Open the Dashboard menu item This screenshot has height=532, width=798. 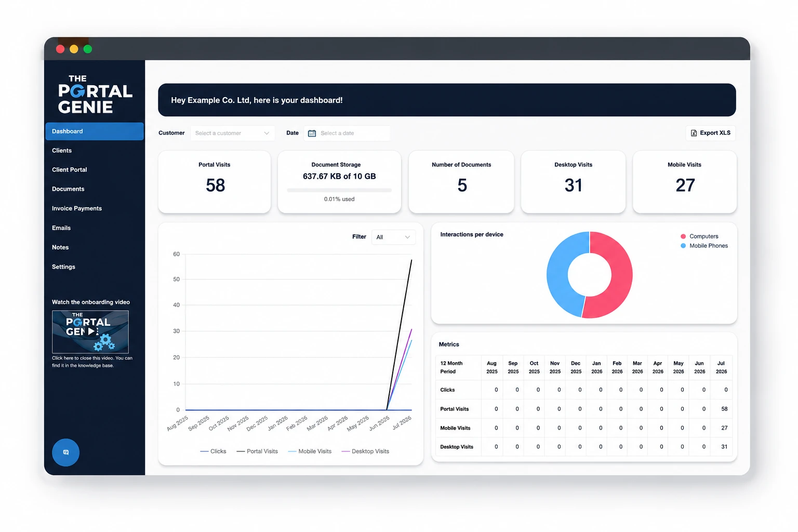coord(95,131)
